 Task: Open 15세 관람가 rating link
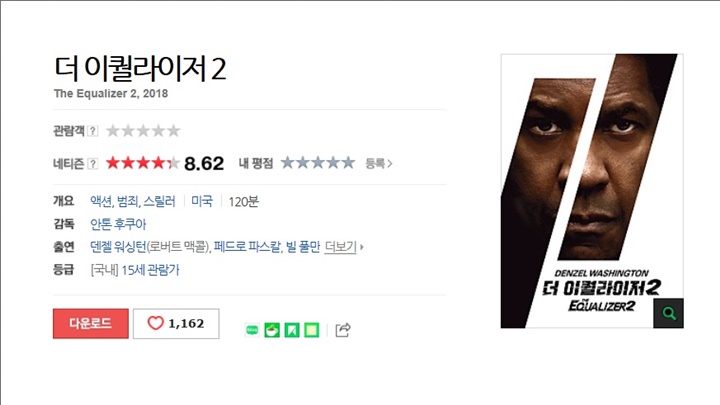pyautogui.click(x=150, y=270)
